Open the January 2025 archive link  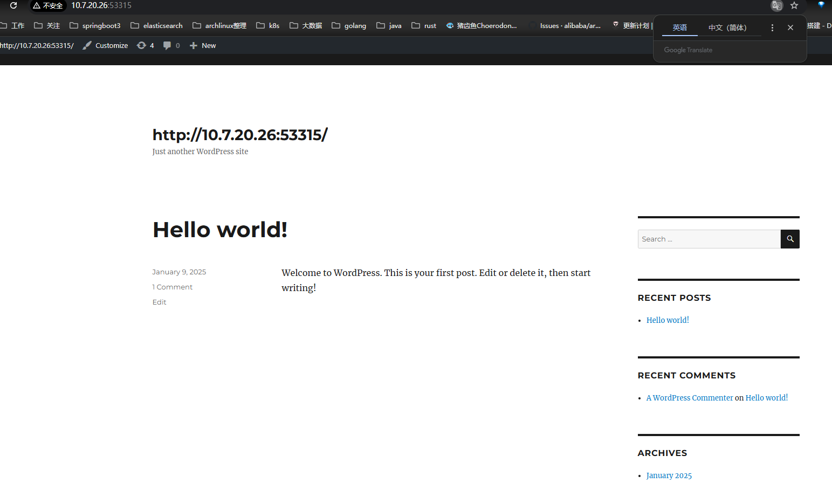tap(669, 475)
